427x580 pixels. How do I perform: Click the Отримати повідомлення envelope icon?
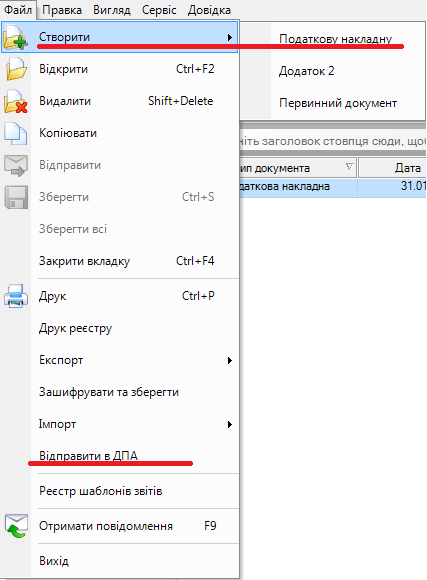[16, 526]
